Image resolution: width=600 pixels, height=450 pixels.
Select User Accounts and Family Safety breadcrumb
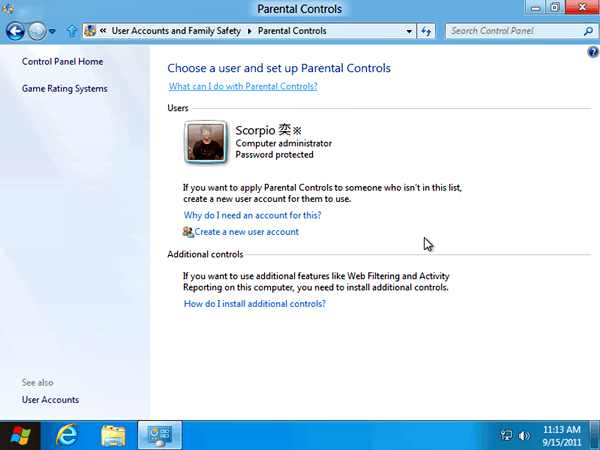point(176,31)
